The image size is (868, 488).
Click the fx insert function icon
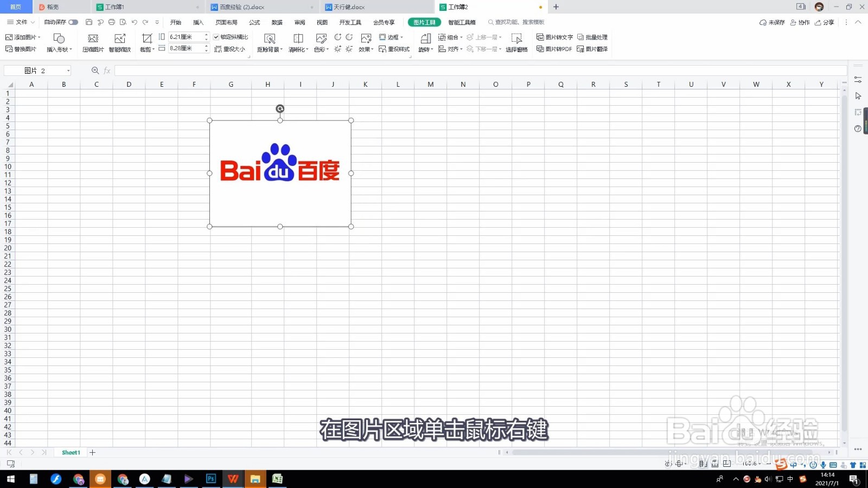[x=107, y=70]
